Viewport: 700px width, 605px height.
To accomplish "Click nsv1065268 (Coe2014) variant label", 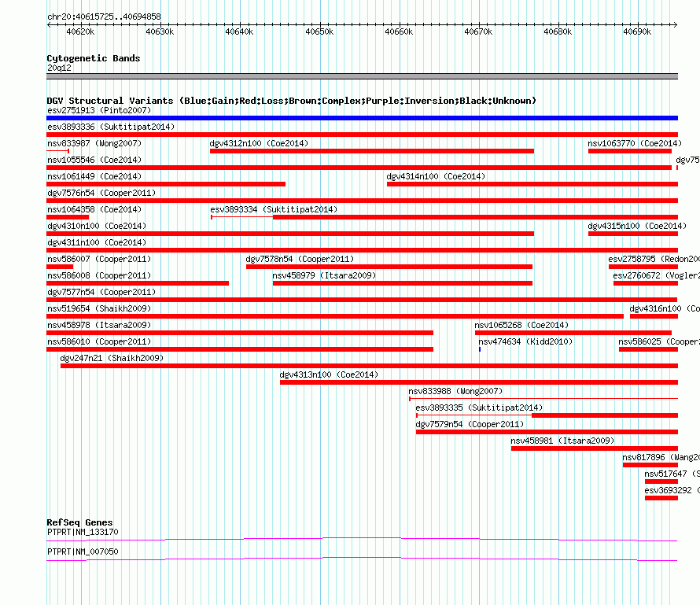I will [x=521, y=325].
